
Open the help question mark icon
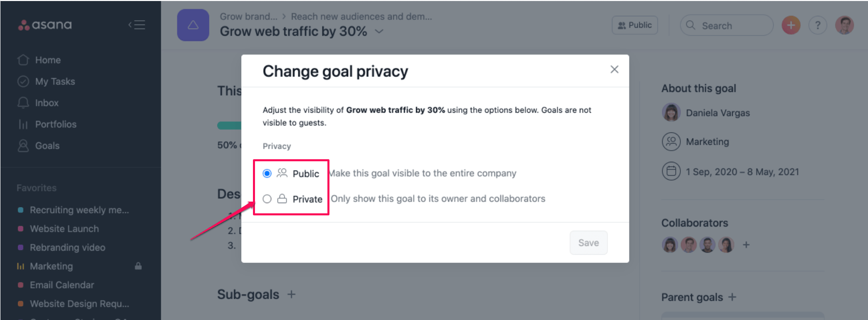click(818, 25)
